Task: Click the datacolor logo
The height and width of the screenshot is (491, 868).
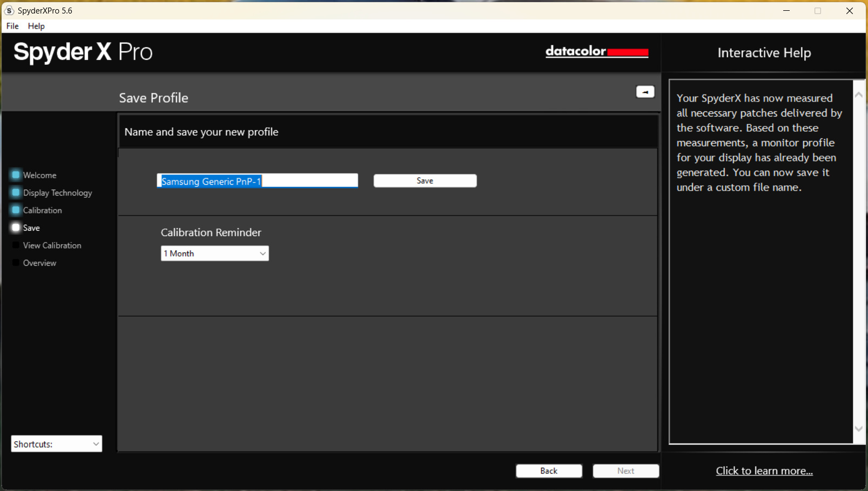Action: (597, 51)
